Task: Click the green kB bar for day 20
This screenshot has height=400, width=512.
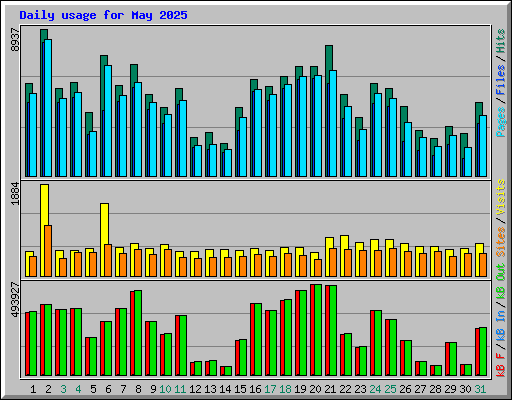Action: click(318, 330)
